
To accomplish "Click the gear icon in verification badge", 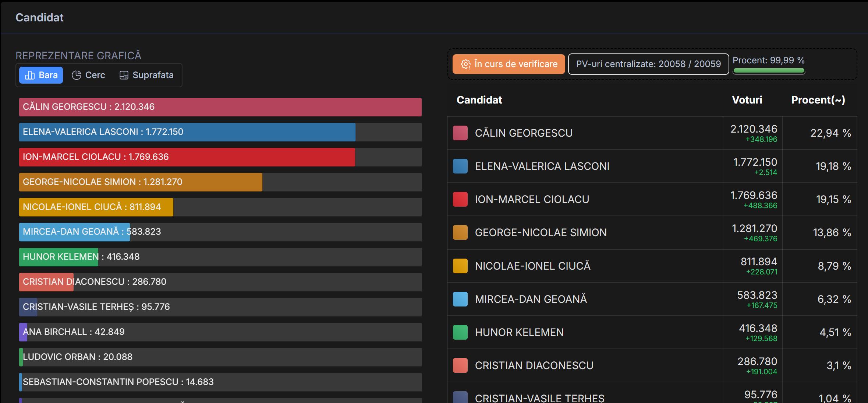I will (x=465, y=64).
